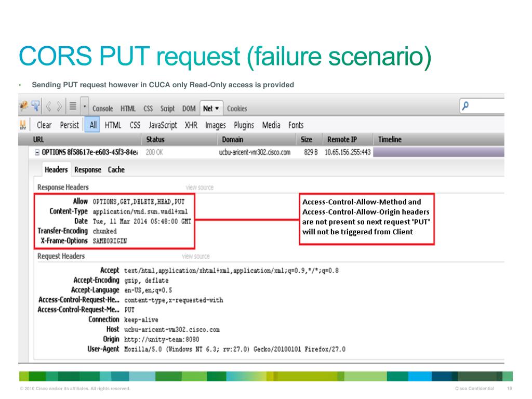Screen dimensions: 532x399
Task: Open the DOM panel tab
Action: tap(189, 109)
